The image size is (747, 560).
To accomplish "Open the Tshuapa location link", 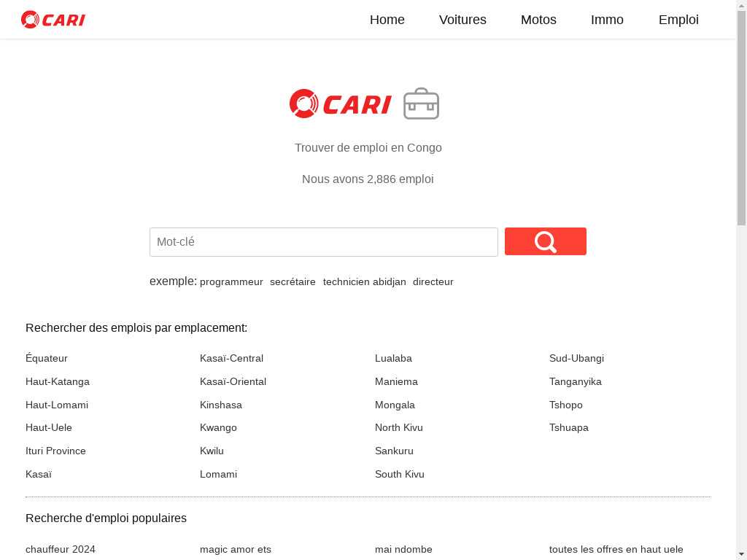I will click(x=569, y=427).
